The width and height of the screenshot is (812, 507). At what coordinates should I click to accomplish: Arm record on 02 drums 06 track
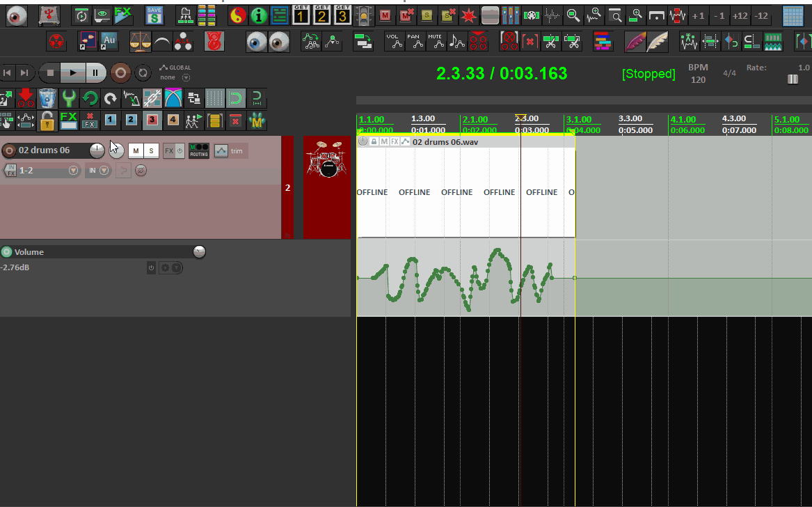point(9,151)
